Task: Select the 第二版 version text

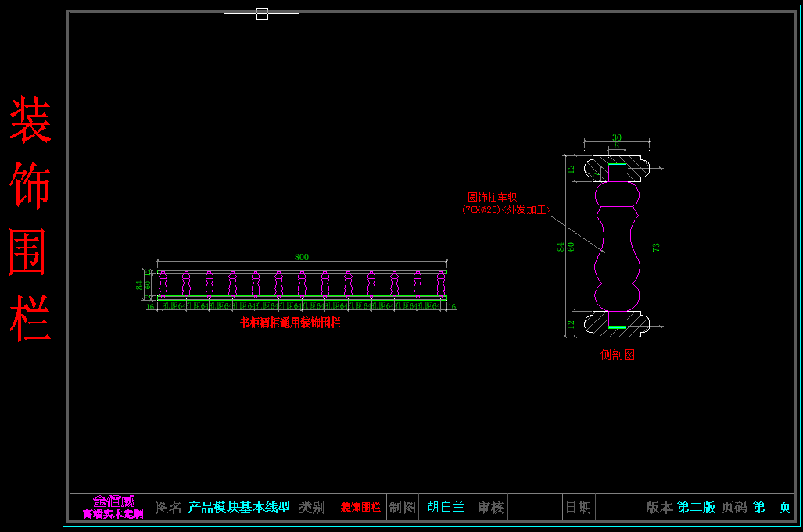Action: click(696, 507)
